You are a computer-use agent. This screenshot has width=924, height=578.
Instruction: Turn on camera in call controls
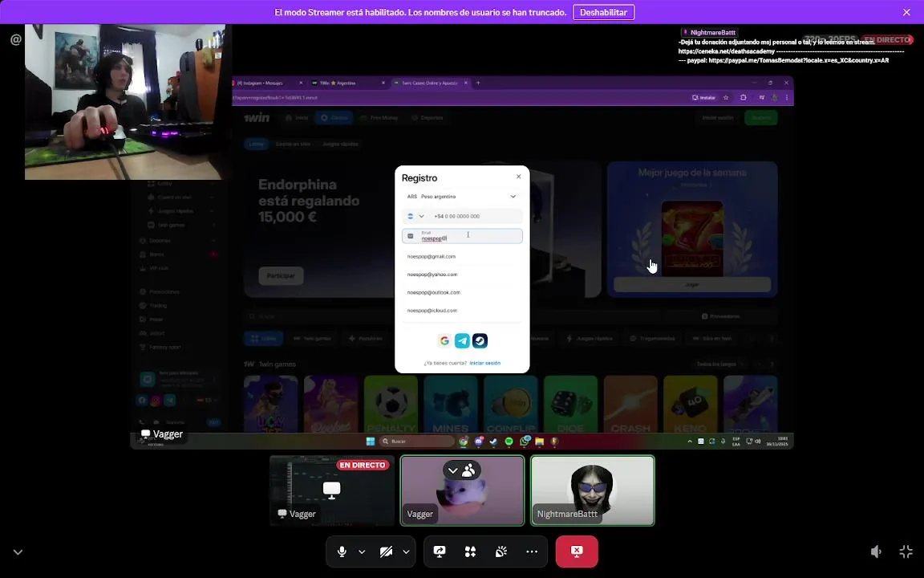386,552
